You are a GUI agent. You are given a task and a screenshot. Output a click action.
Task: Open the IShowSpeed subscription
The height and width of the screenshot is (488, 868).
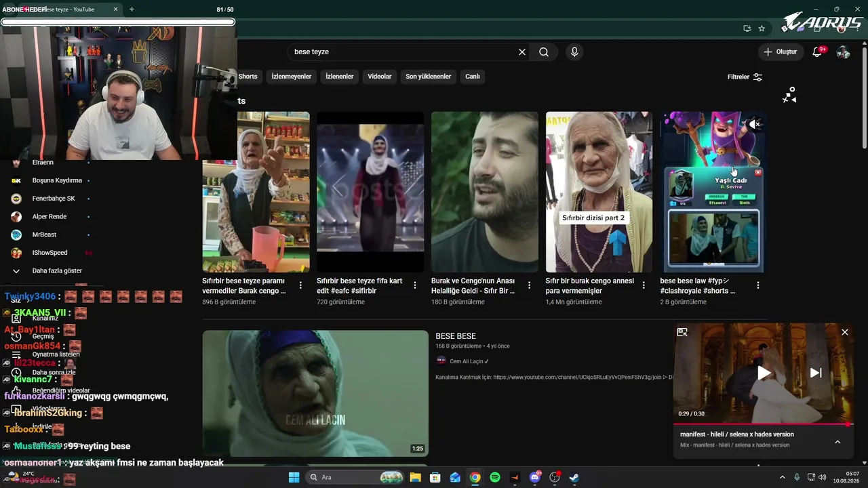point(51,253)
